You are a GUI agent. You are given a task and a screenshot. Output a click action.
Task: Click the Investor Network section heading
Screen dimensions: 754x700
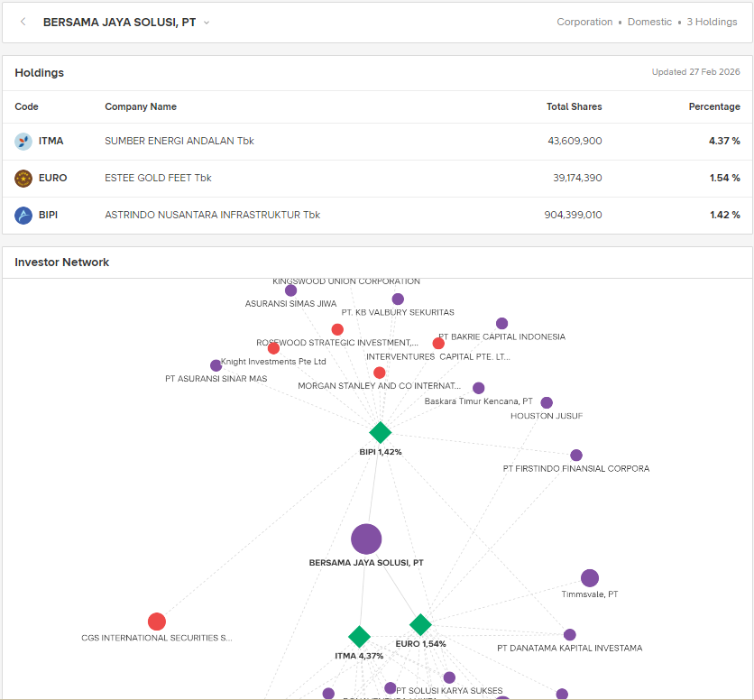tap(61, 262)
